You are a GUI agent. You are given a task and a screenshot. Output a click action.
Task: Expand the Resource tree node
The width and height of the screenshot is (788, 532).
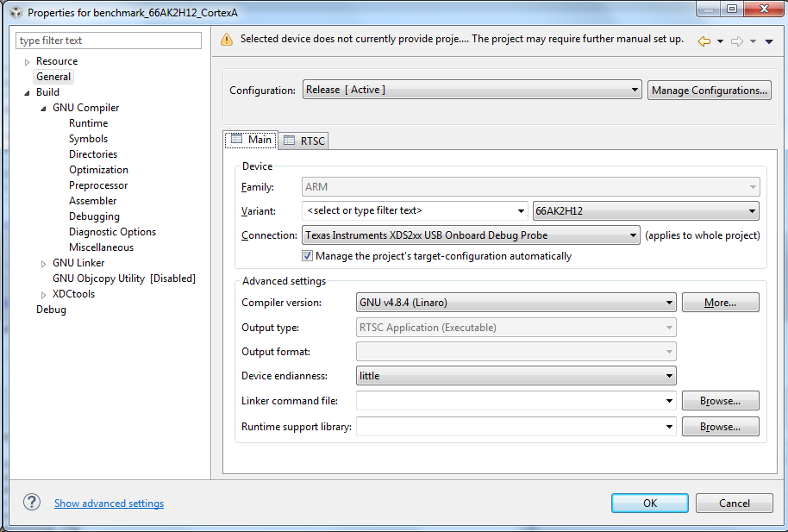[27, 62]
